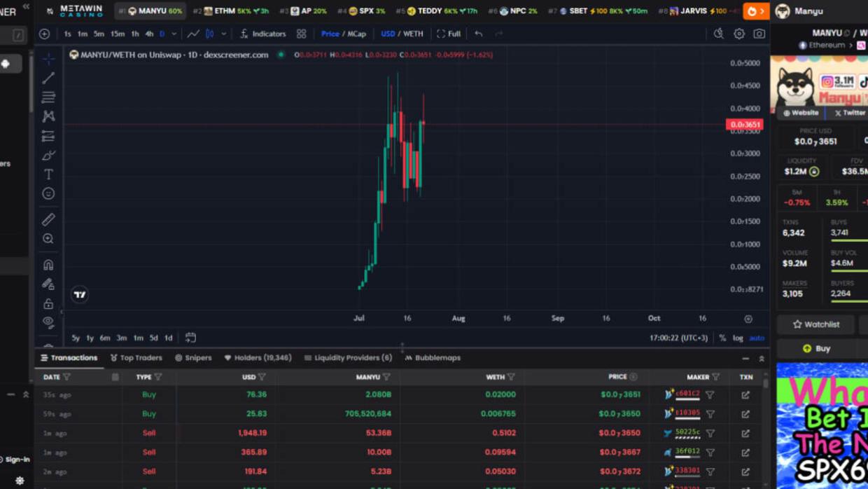The height and width of the screenshot is (489, 868).
Task: Undo the last chart action
Action: [x=479, y=34]
